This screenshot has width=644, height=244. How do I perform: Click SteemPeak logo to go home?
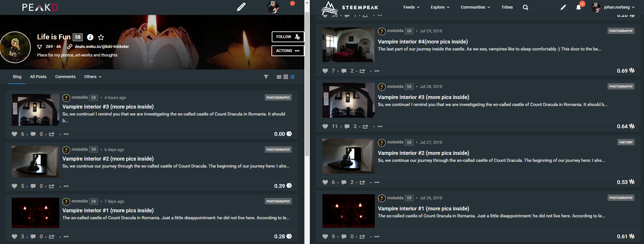pyautogui.click(x=349, y=8)
